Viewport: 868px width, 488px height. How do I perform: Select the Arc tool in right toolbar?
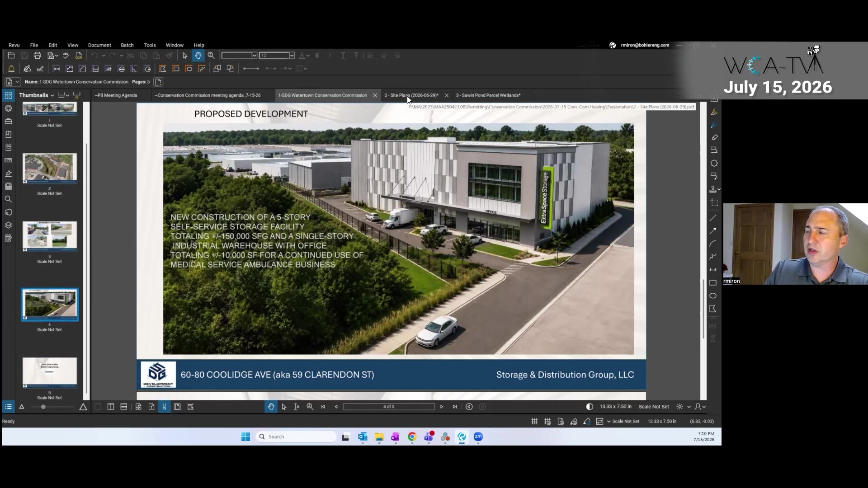coord(713,244)
